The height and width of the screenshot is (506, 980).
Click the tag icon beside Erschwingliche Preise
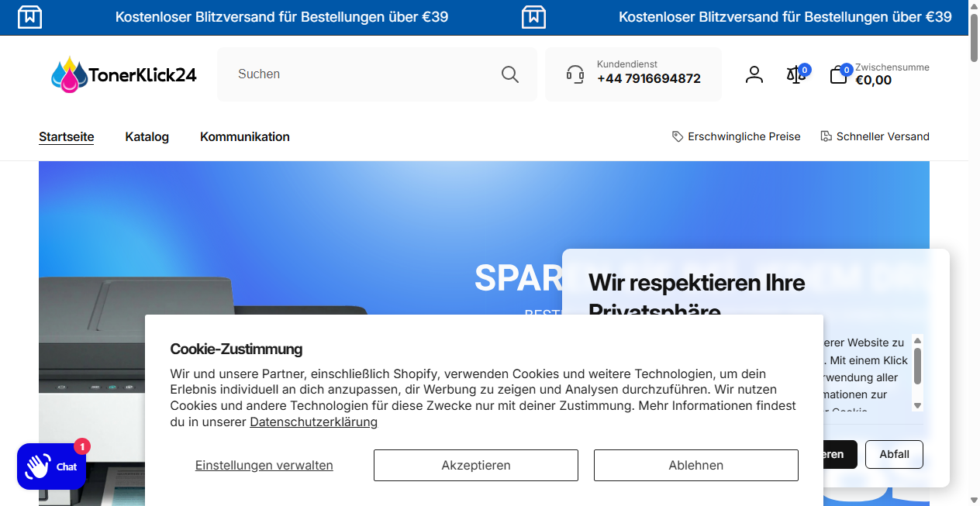point(676,136)
